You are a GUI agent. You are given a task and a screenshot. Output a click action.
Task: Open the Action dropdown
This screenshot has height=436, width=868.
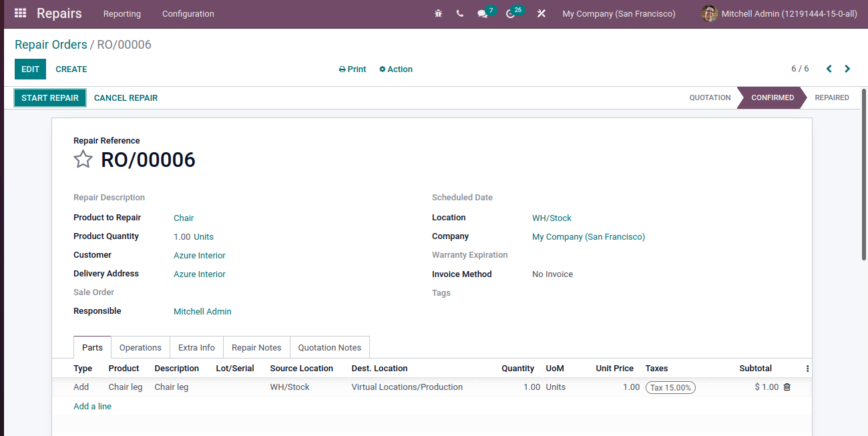click(396, 69)
